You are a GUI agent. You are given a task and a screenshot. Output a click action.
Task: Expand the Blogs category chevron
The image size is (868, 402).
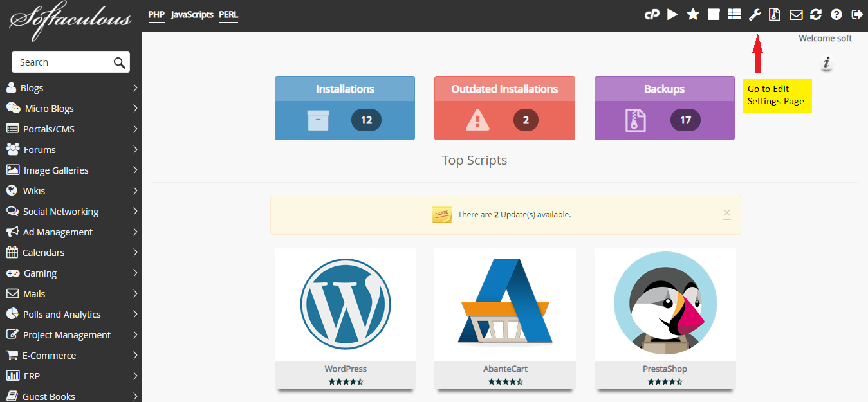coord(135,87)
